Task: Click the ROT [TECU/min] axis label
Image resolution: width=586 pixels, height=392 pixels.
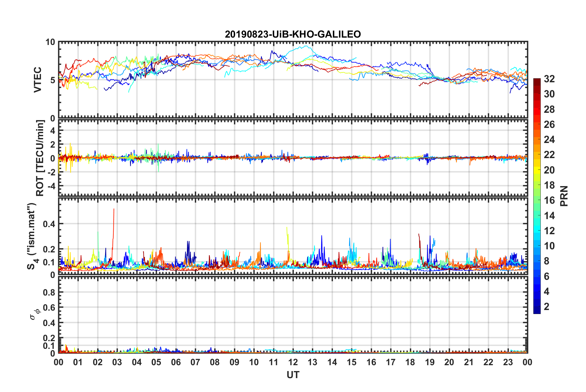Action: [x=40, y=158]
